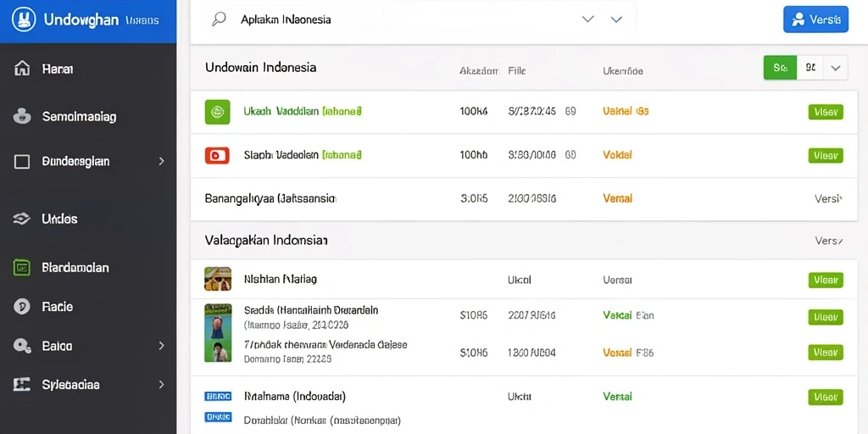Click View button for Sradda Hanatlahh row
The height and width of the screenshot is (434, 868).
coord(826,317)
